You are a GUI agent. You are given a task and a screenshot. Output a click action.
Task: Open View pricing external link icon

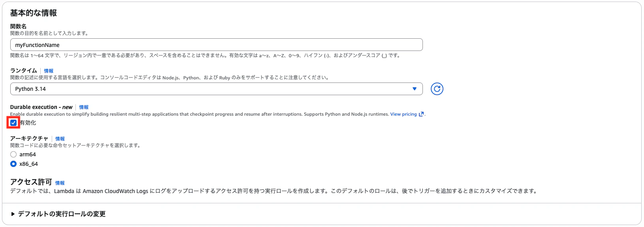[421, 114]
